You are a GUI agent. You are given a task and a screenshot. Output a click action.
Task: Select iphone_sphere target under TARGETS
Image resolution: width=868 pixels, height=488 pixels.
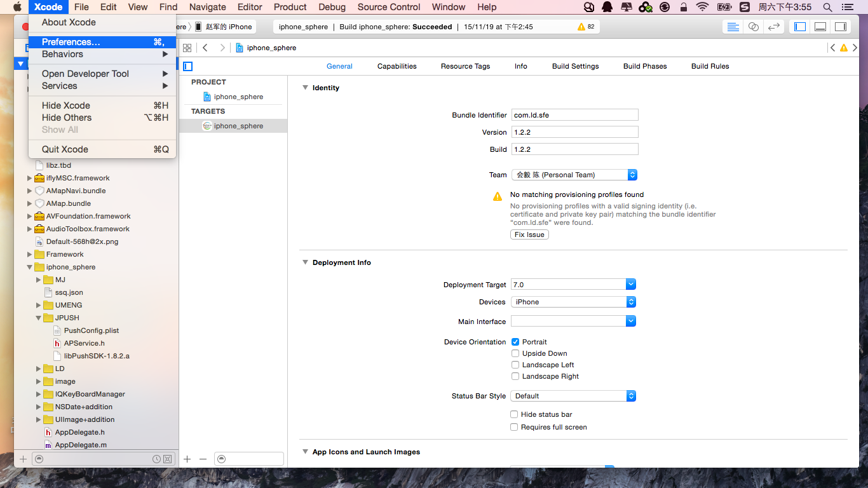point(233,126)
